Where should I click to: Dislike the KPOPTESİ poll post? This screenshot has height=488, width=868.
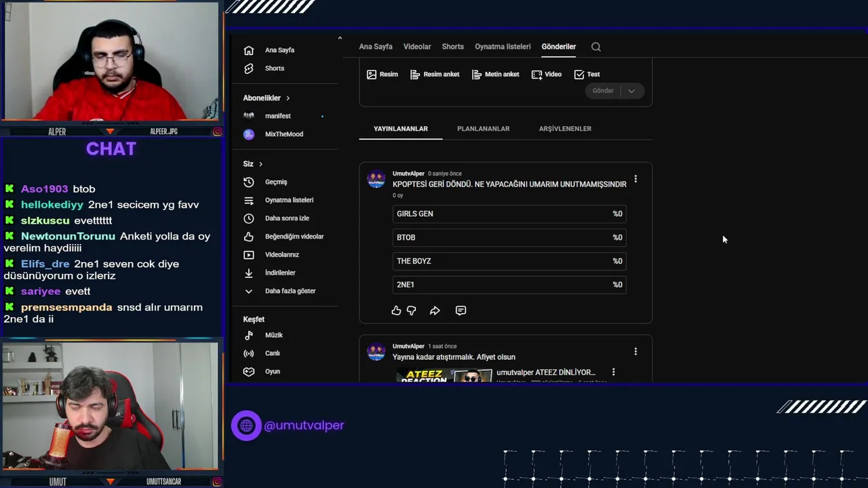412,310
